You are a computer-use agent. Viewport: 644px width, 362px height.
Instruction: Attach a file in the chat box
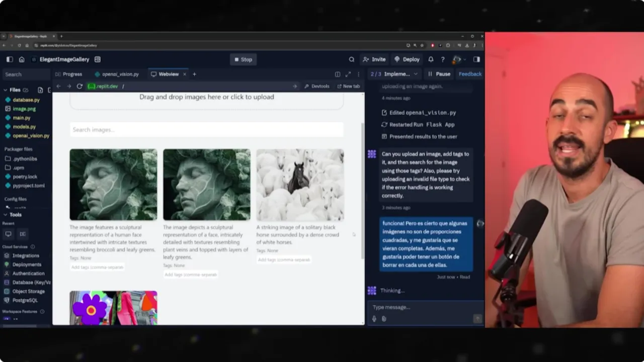click(384, 318)
